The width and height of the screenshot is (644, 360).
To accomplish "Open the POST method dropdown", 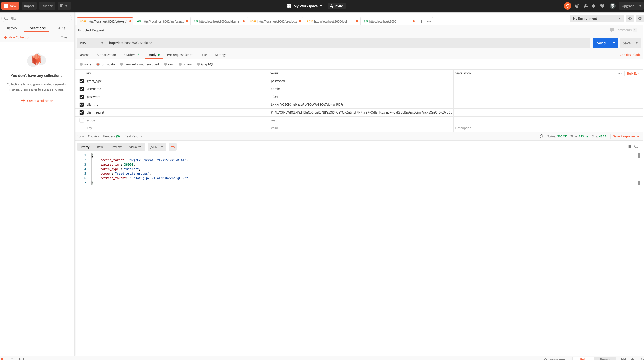I will click(91, 43).
